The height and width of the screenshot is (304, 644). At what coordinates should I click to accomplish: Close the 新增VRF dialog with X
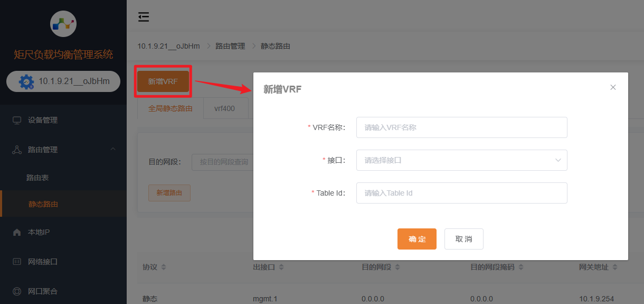click(613, 87)
